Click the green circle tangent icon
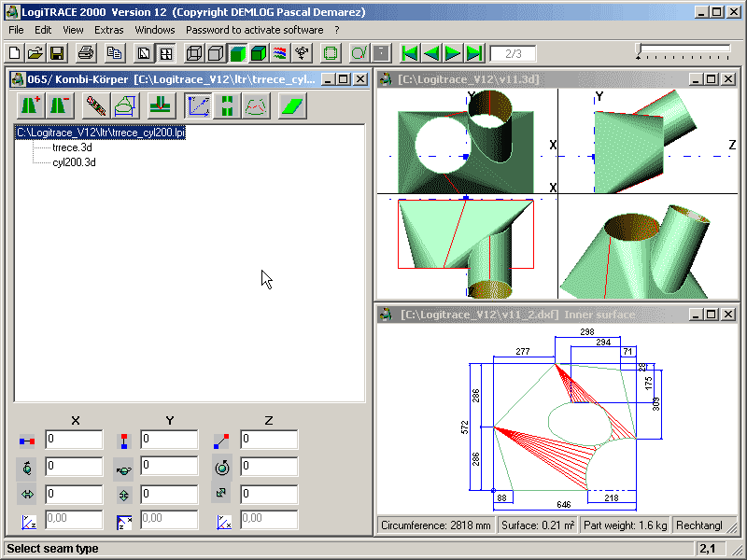Screen dimensions: 747x560 [359, 53]
